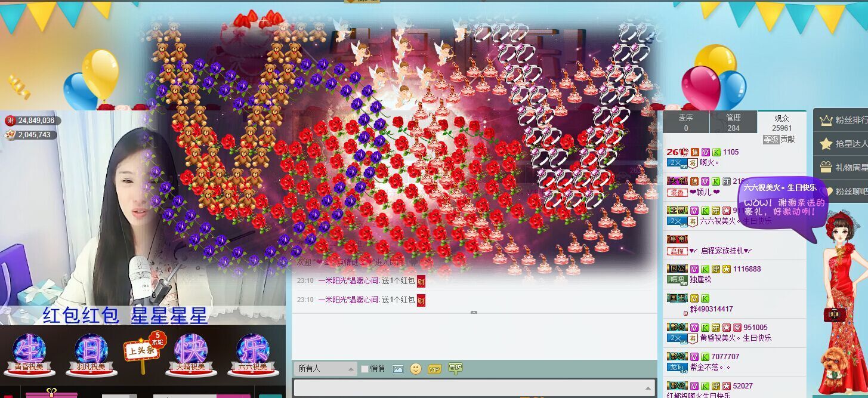Viewport: 868px width, 398px height.
Task: Select audience user 1105
Action: click(x=731, y=152)
